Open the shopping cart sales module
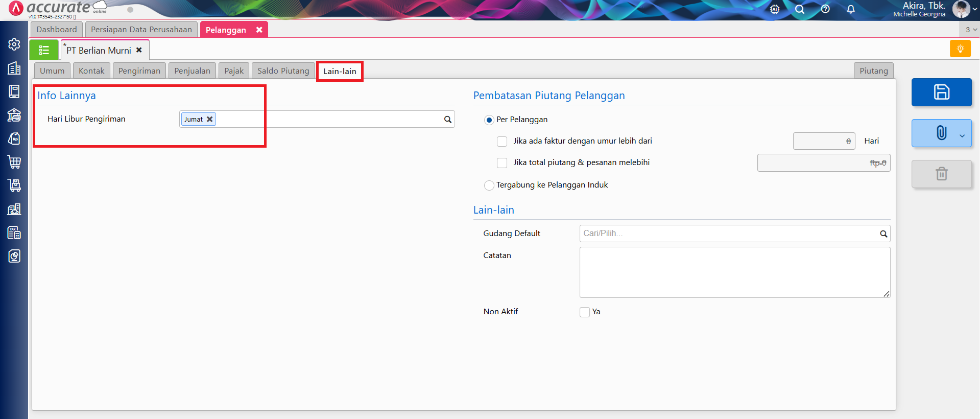The image size is (980, 419). coord(14,162)
